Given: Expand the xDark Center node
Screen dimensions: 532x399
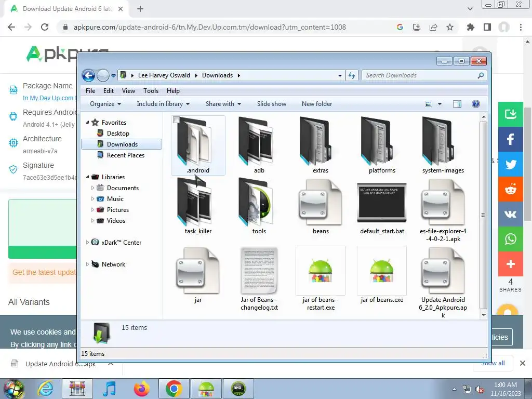Looking at the screenshot, I should (87, 242).
